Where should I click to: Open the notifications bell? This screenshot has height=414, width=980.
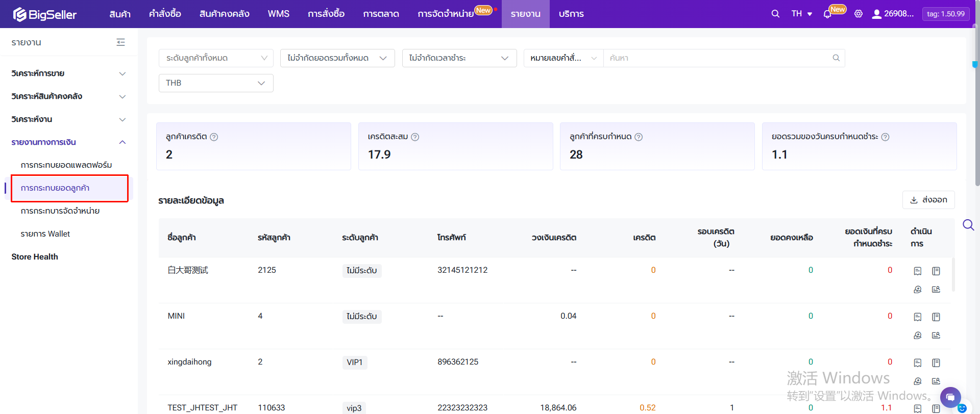click(827, 14)
